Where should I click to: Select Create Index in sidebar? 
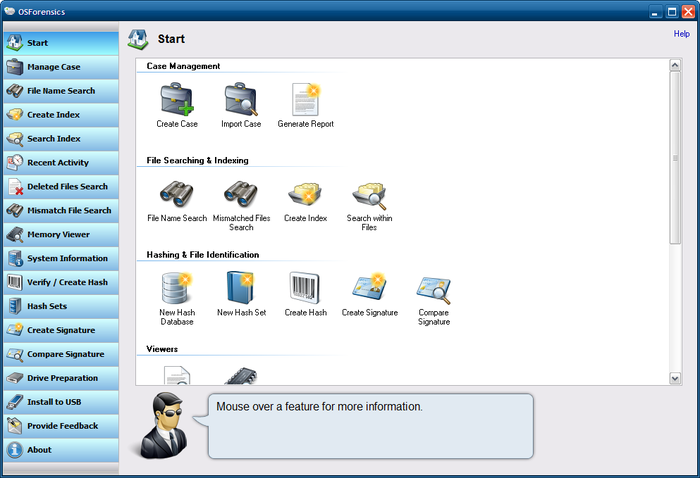[61, 115]
